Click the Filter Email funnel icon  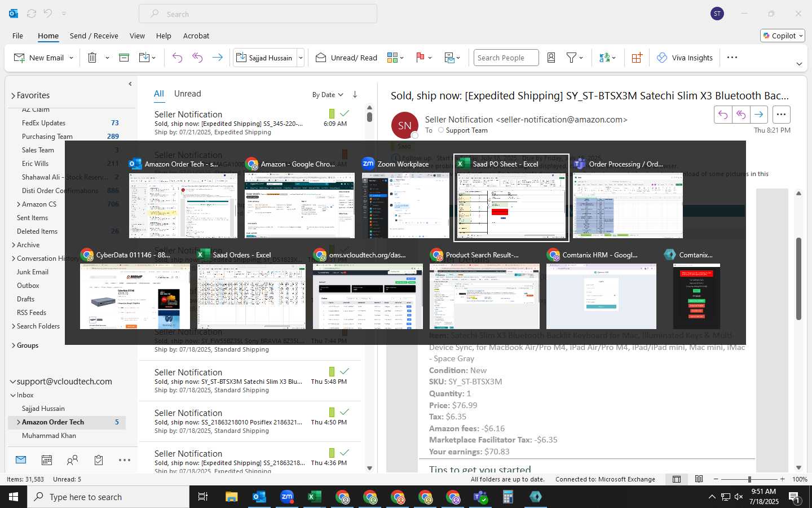[571, 58]
